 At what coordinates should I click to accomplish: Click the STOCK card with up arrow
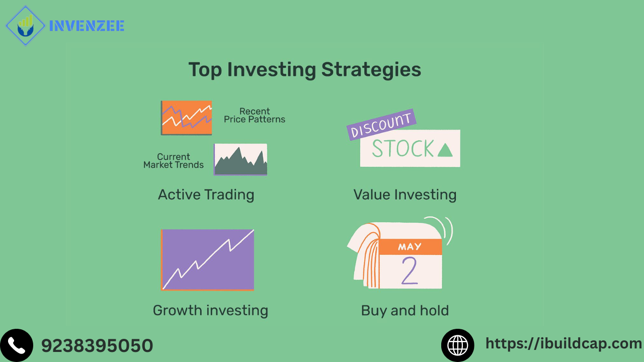[410, 148]
